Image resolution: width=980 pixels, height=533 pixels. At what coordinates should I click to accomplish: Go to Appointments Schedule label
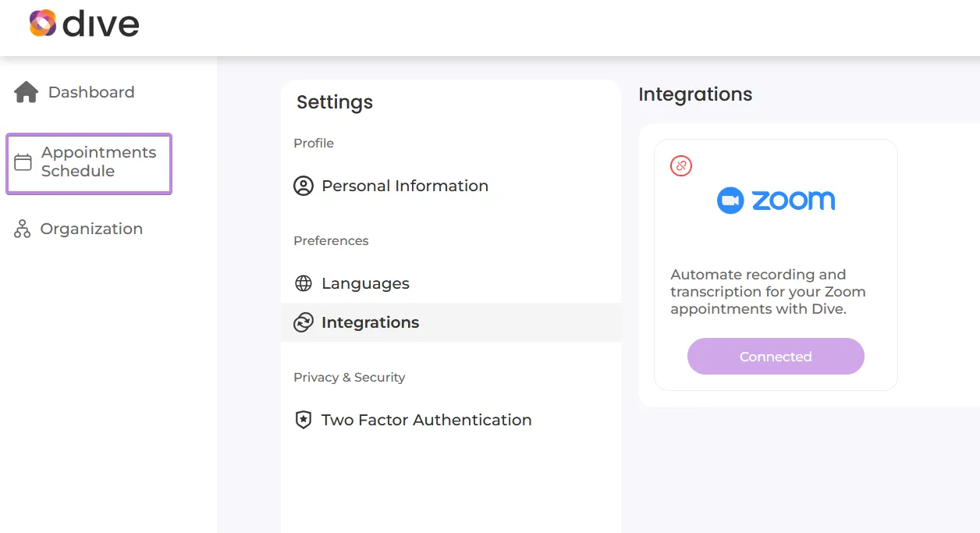pyautogui.click(x=99, y=162)
